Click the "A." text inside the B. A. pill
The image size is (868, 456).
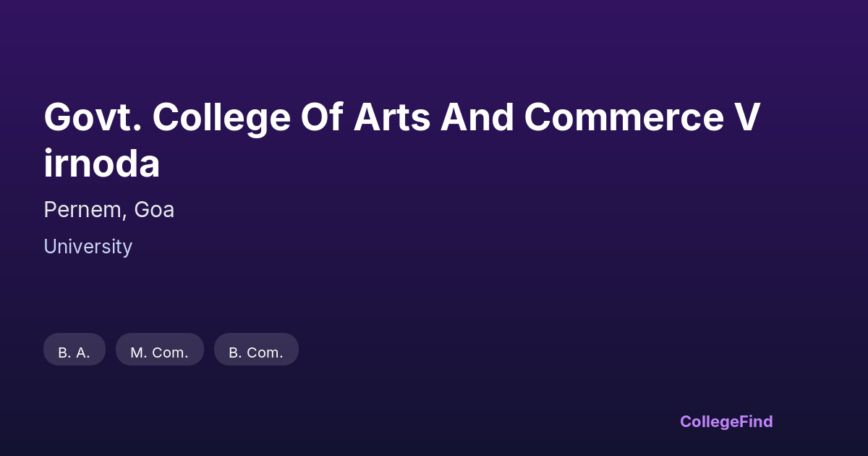click(x=83, y=352)
